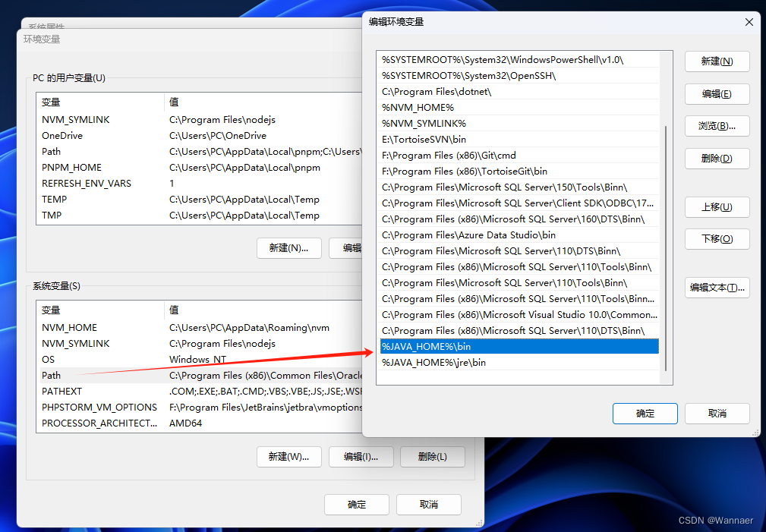Screen dimensions: 766x532
Task: Select the PATHEXT system variable row
Action: [x=200, y=392]
